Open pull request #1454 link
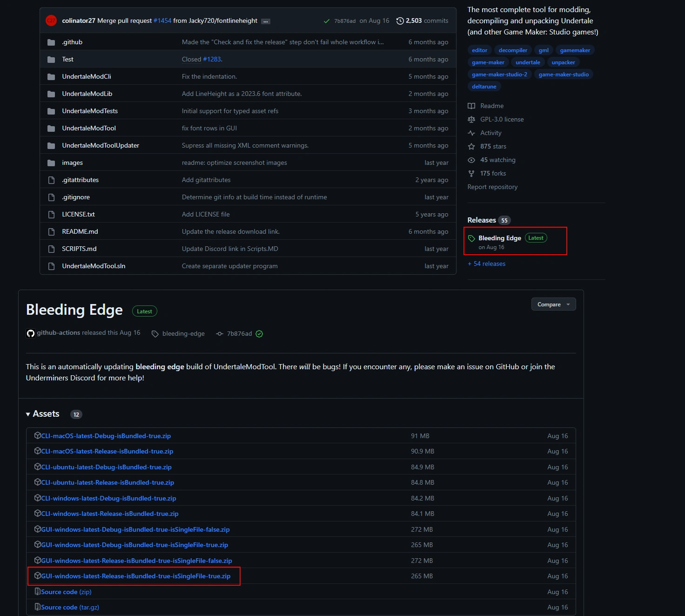The height and width of the screenshot is (616, 685). click(162, 21)
